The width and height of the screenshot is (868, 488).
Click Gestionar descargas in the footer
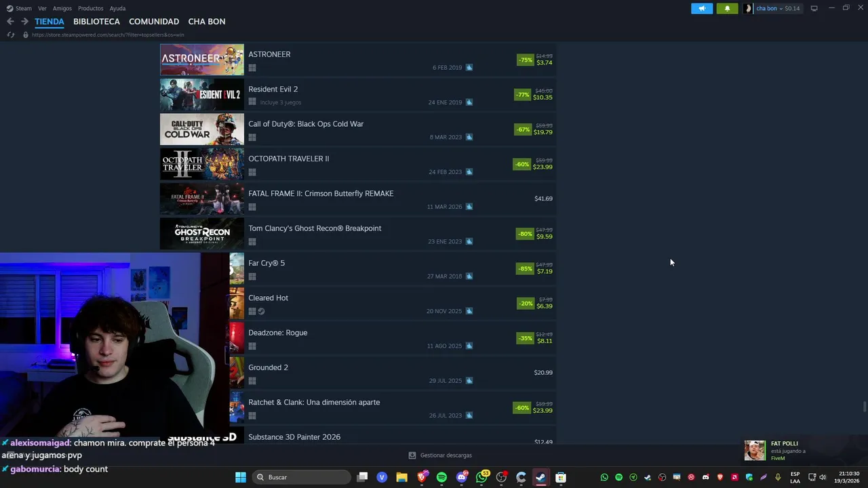[x=446, y=455]
